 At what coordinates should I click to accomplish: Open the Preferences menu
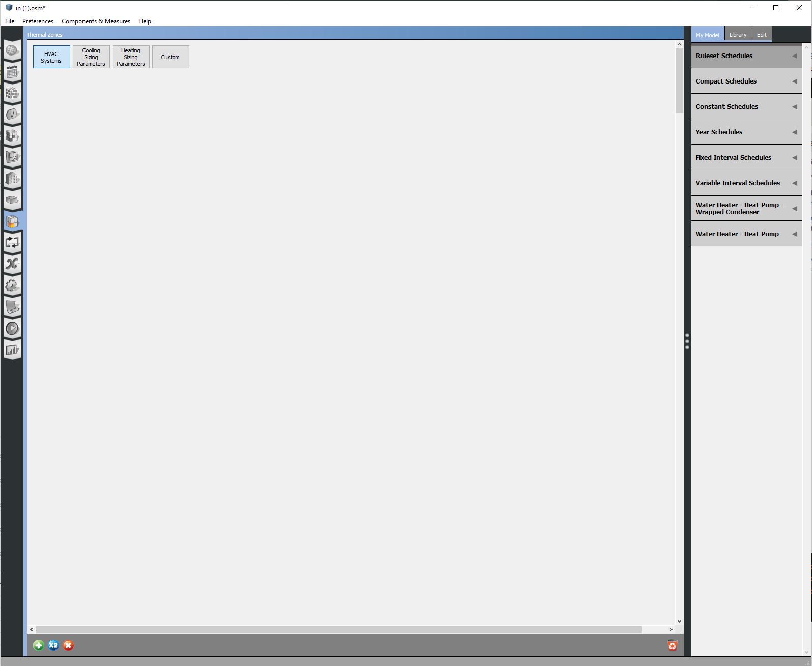38,21
